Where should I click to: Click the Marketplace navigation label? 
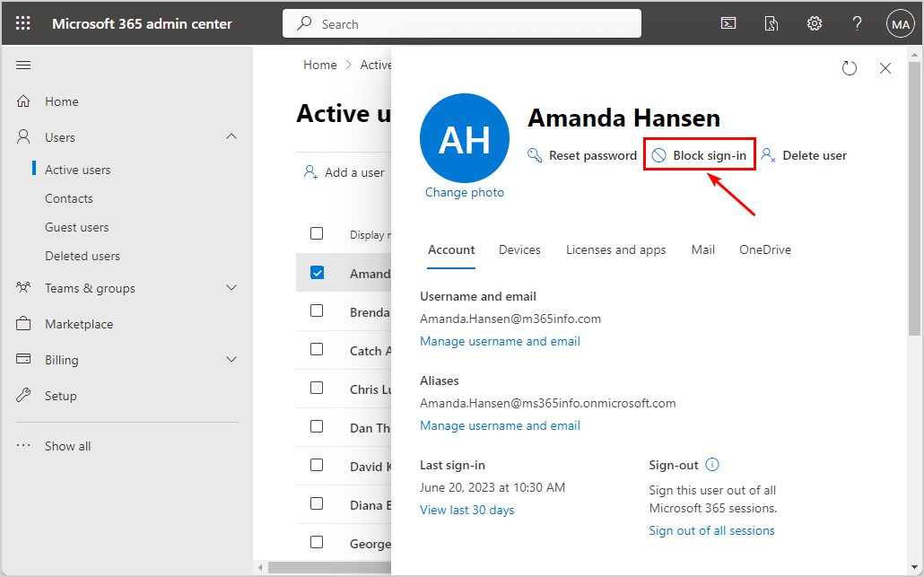[x=79, y=324]
